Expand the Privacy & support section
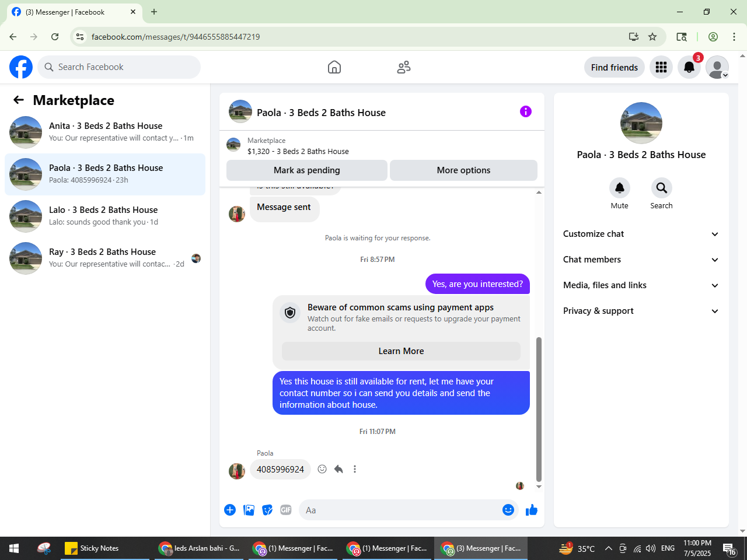Screen dimensions: 747x560 pos(641,311)
